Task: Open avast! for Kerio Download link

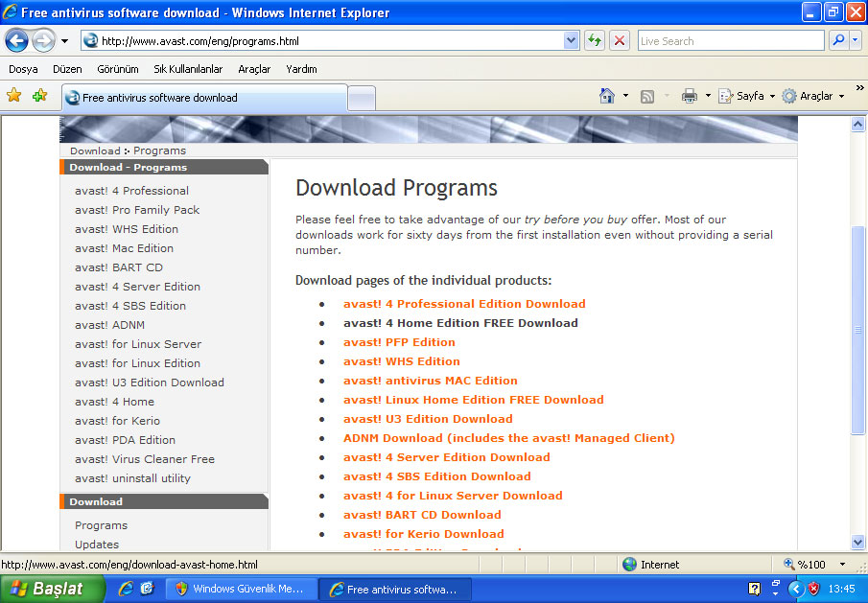Action: [424, 534]
